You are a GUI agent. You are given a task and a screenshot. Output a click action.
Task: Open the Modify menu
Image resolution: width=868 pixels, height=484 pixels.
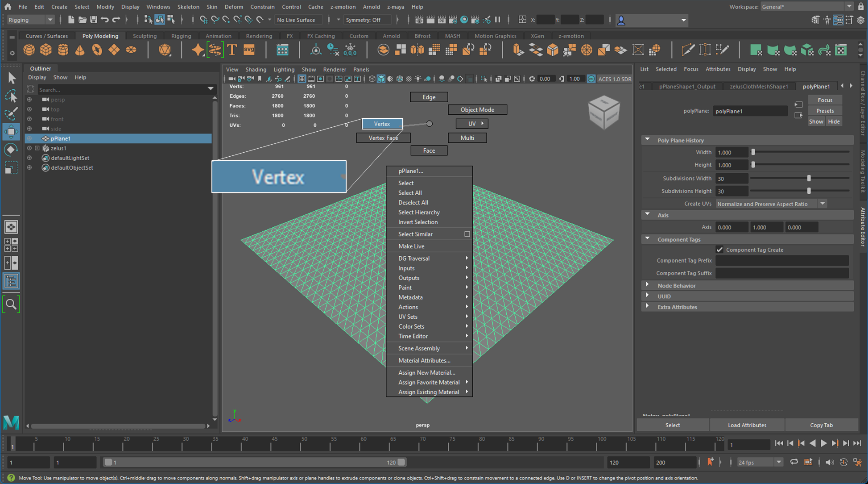click(x=105, y=7)
